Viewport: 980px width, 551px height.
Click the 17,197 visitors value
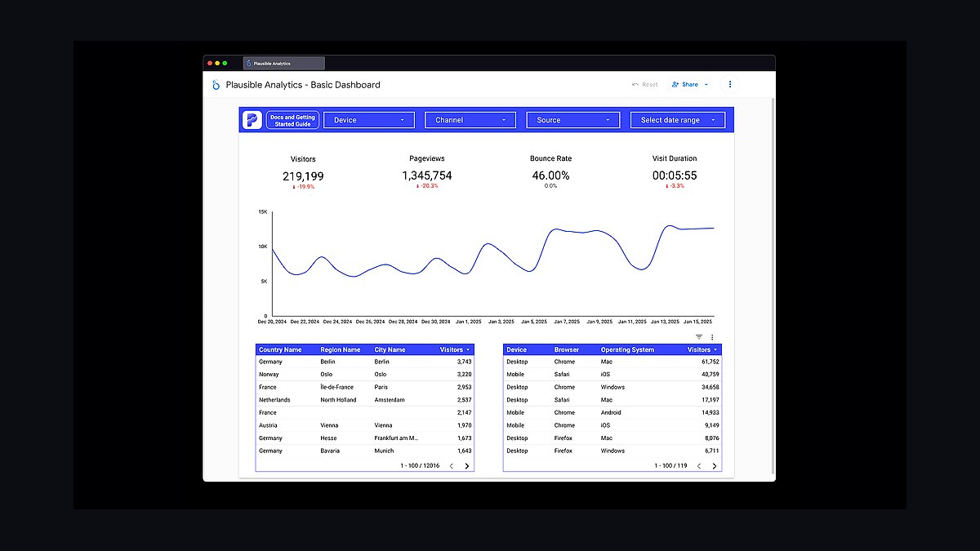[710, 400]
